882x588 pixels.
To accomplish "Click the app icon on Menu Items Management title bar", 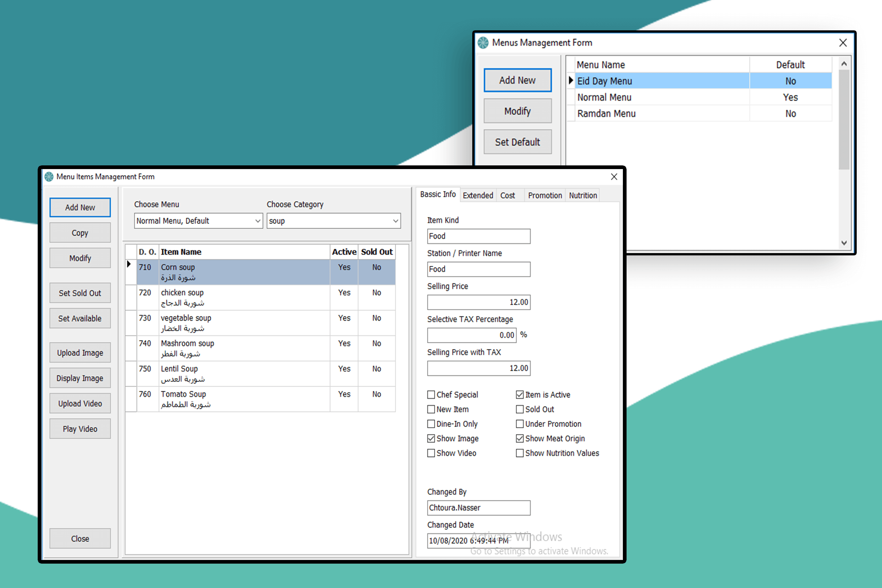I will click(x=48, y=176).
